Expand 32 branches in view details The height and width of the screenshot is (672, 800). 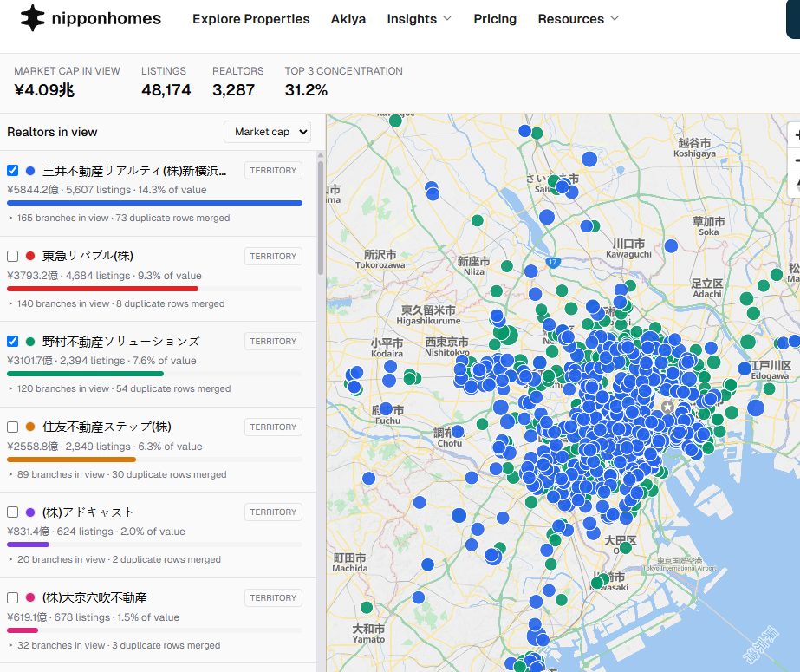[114, 645]
